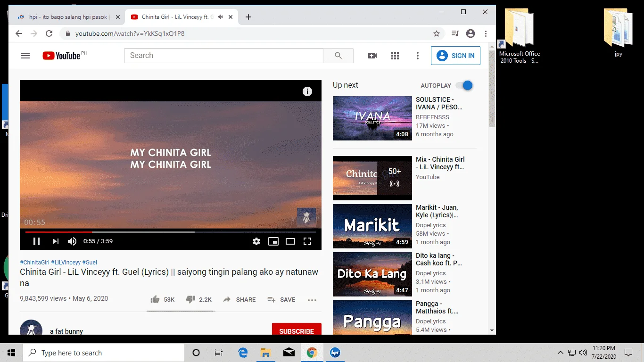Open the create video camera icon

(372, 56)
